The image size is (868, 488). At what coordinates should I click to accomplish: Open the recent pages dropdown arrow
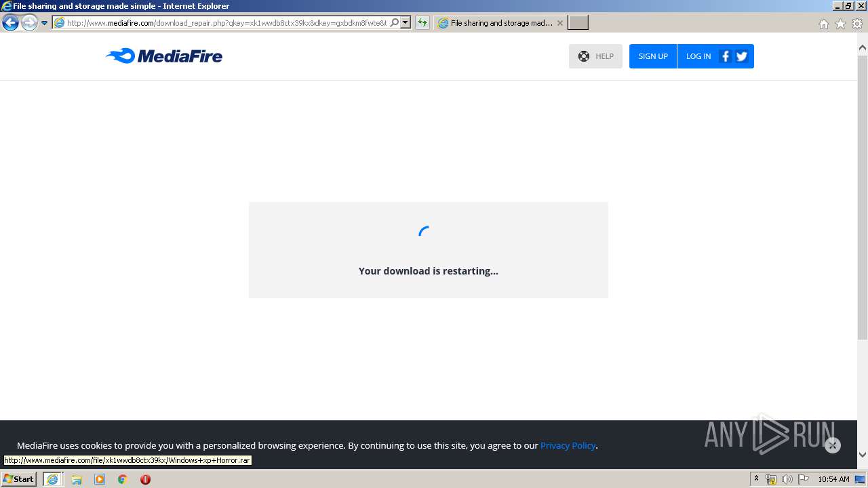click(44, 23)
